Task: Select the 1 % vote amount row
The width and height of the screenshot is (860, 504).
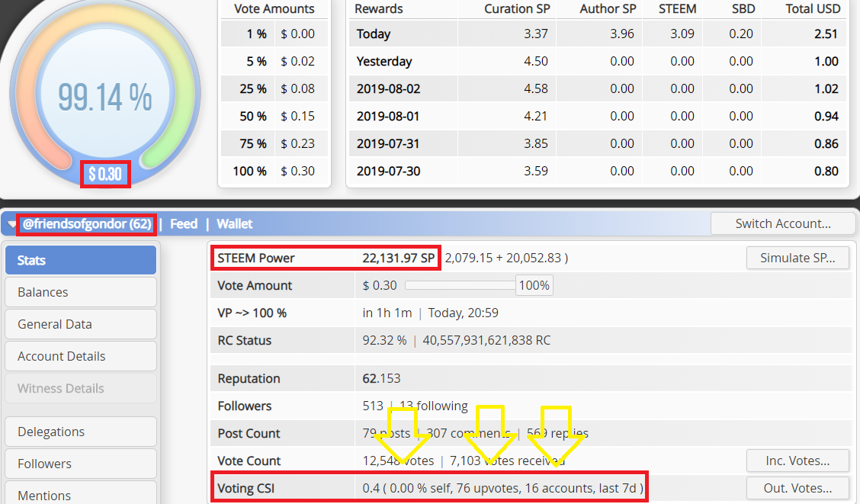Action: pyautogui.click(x=274, y=34)
